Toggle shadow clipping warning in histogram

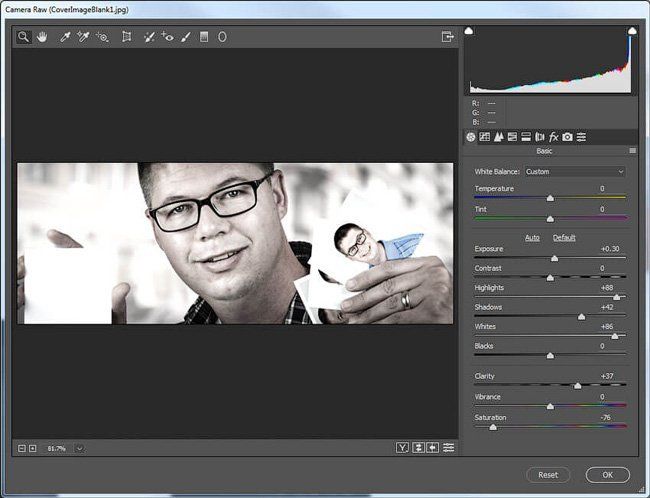[x=470, y=32]
